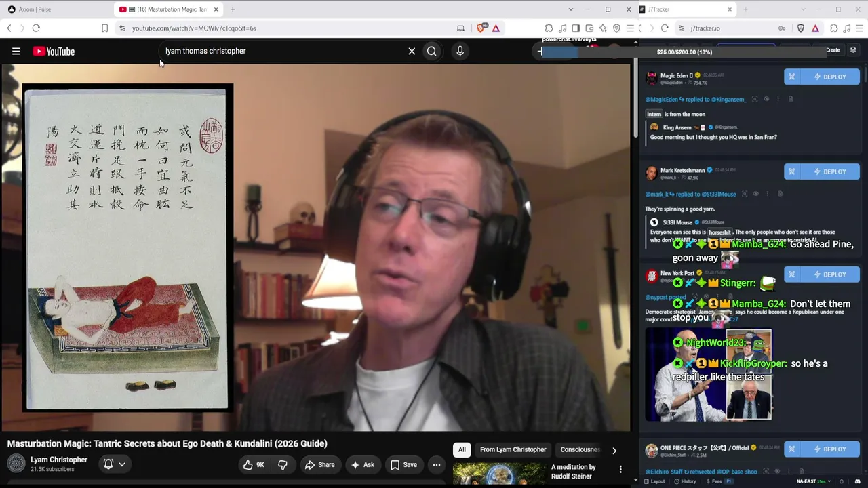
Task: Bookmark the current YouTube page
Action: 104,28
